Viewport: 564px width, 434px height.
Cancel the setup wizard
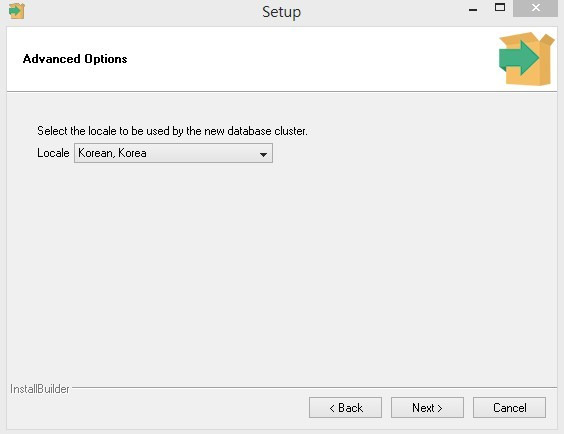pyautogui.click(x=509, y=408)
